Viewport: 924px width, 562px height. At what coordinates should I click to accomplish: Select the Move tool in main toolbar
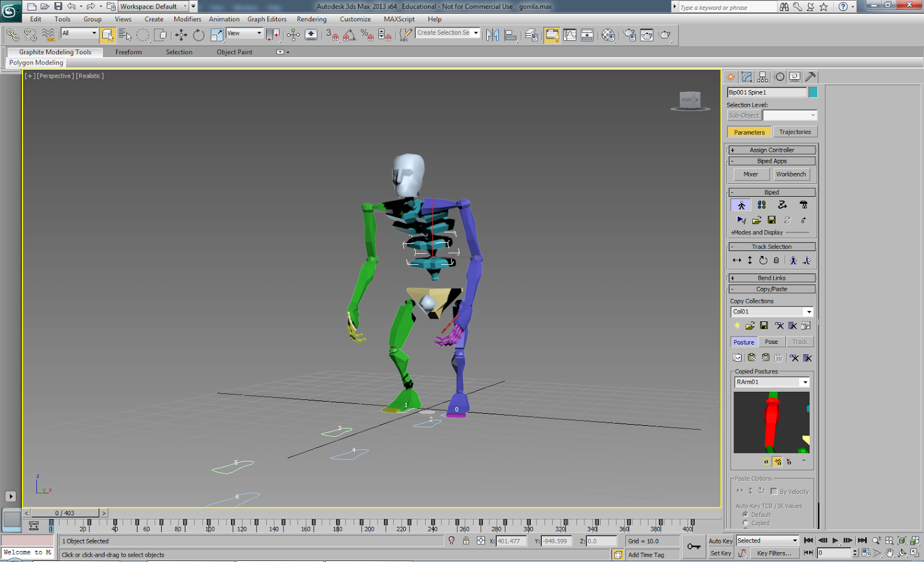[x=181, y=35]
